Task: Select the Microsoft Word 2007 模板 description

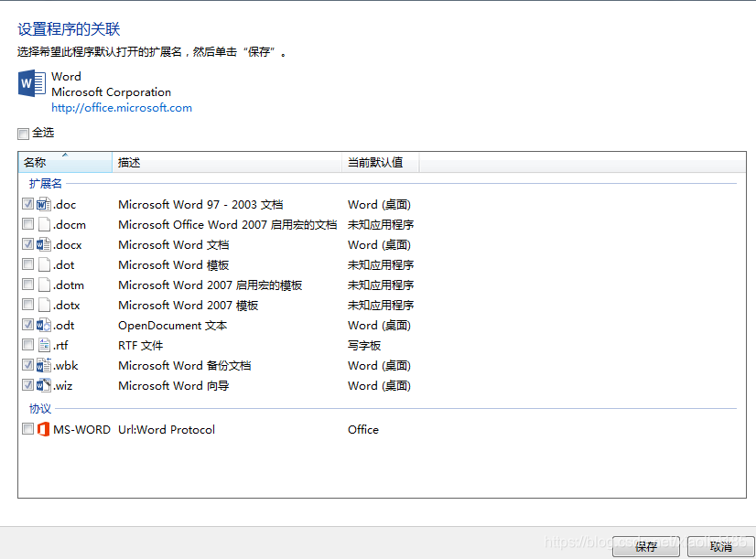Action: click(x=188, y=305)
